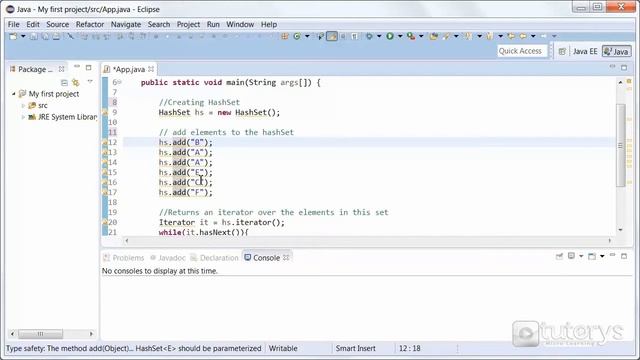
Task: Fold the main method at line 6
Action: pos(120,82)
